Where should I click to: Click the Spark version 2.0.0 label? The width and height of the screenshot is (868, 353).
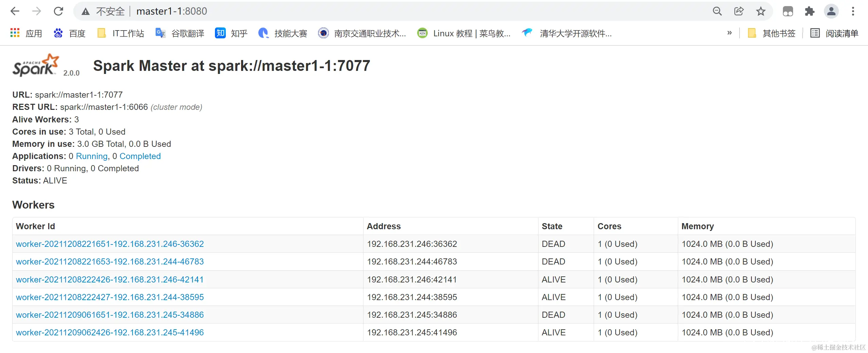click(x=71, y=73)
